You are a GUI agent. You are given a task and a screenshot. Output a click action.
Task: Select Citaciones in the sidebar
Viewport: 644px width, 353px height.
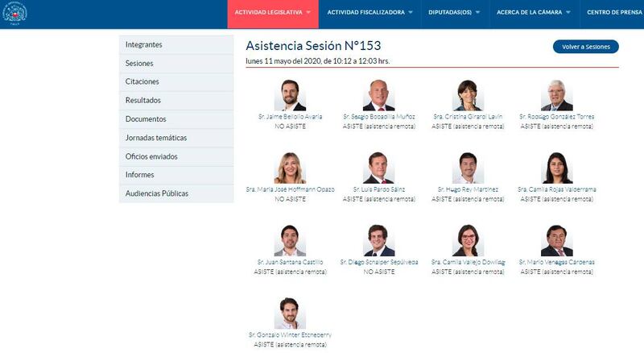pyautogui.click(x=176, y=81)
